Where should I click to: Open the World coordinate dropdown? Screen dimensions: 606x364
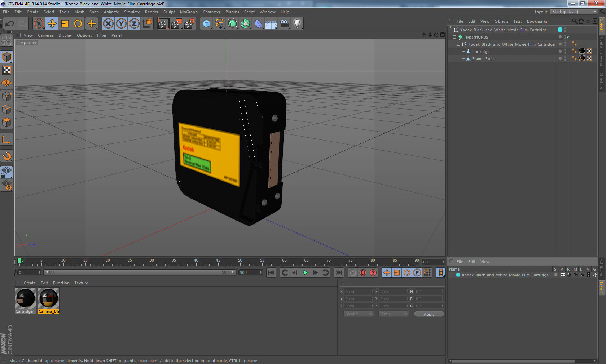tap(358, 314)
